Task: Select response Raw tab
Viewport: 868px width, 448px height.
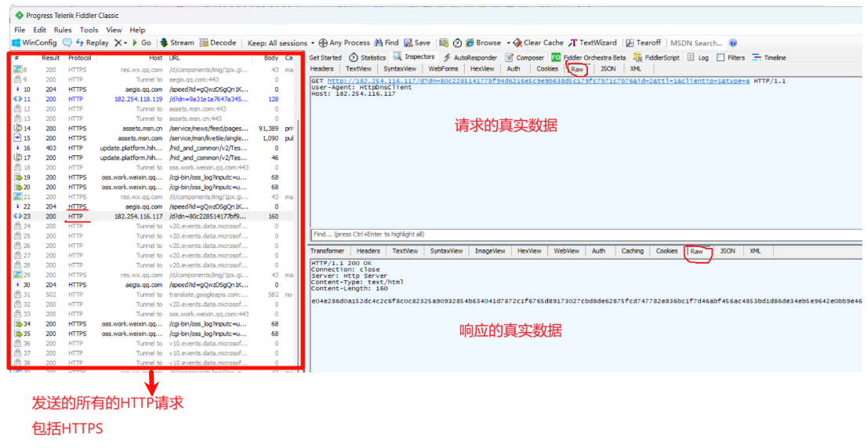Action: click(x=696, y=251)
